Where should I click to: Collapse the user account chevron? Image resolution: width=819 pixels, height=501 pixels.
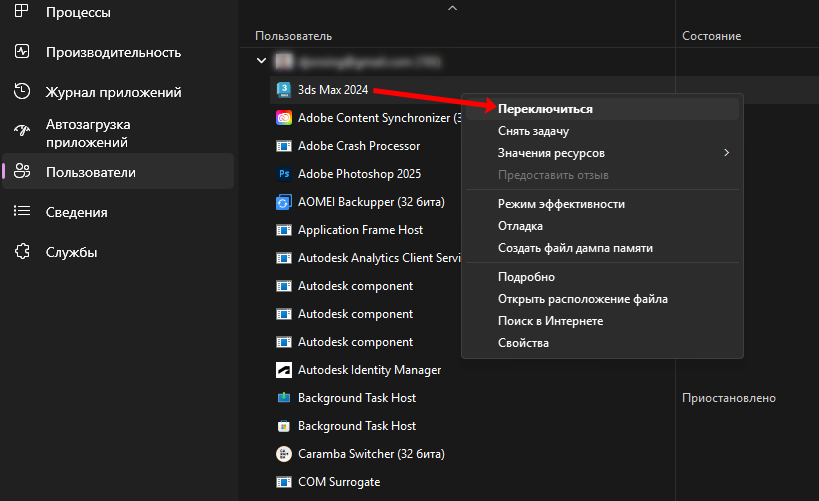(262, 61)
